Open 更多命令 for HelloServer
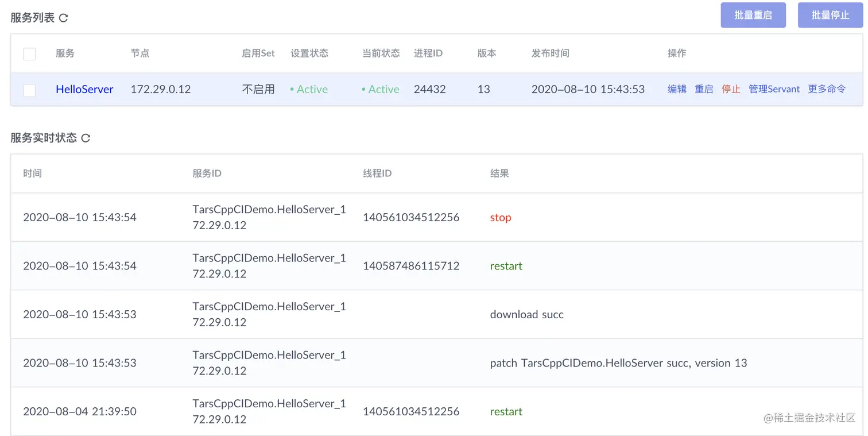The height and width of the screenshot is (436, 868). click(x=827, y=89)
